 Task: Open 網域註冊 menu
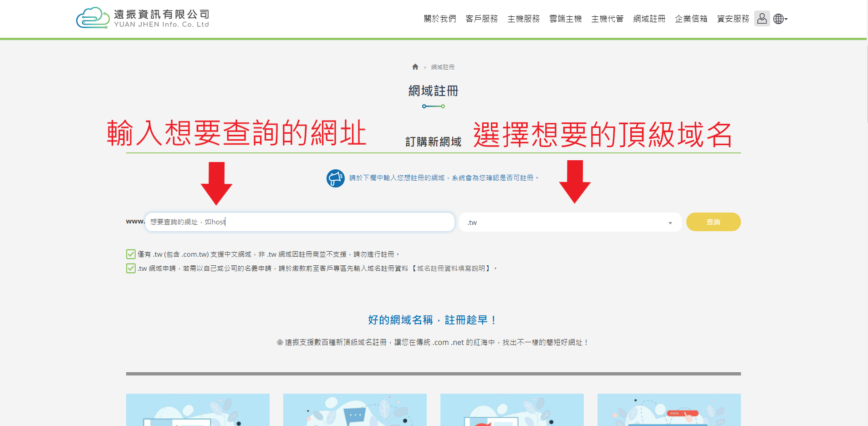click(649, 19)
